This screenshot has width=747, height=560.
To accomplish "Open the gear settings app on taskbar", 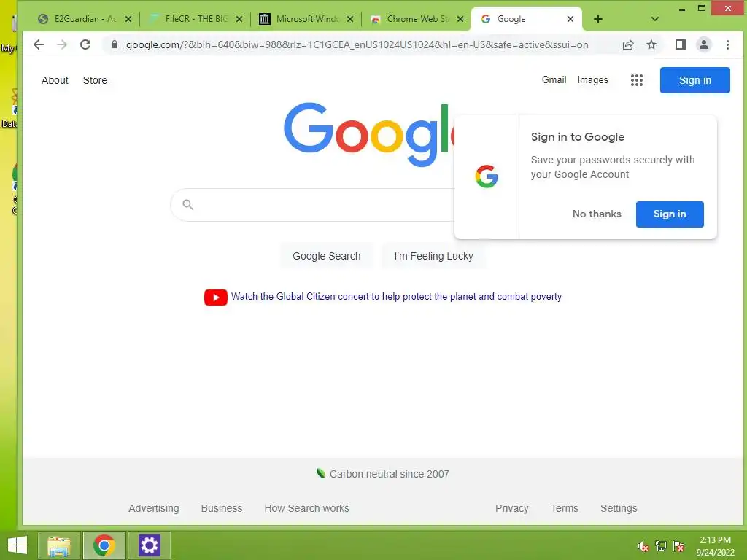I will [149, 545].
